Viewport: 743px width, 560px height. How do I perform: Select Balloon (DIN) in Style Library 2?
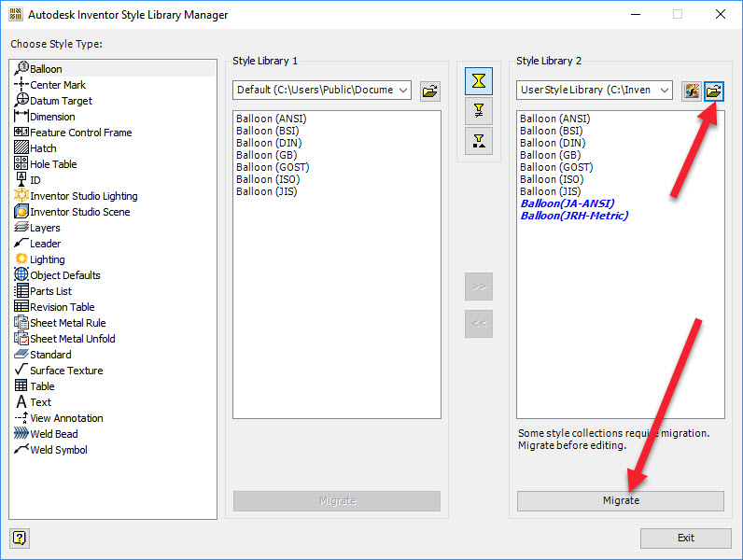click(x=553, y=143)
